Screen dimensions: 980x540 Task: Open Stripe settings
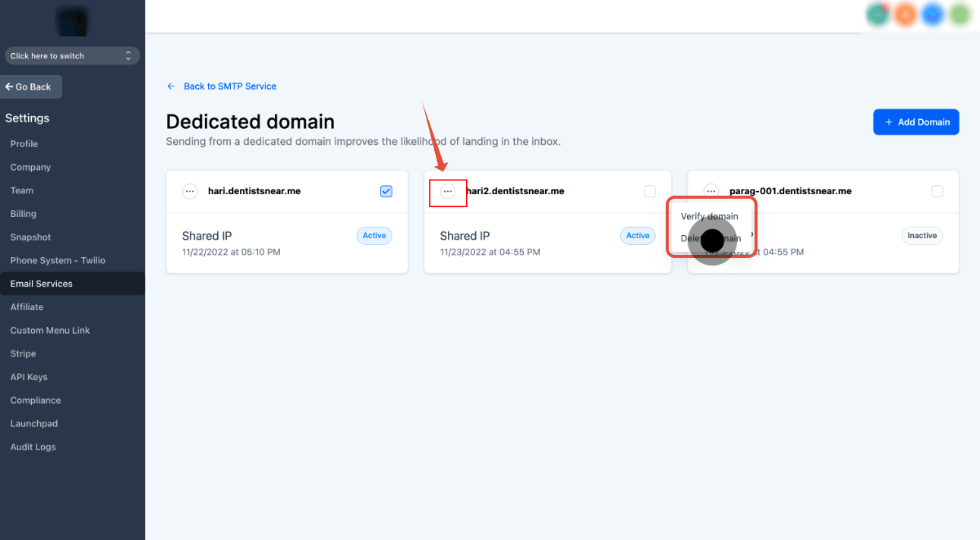pos(23,353)
